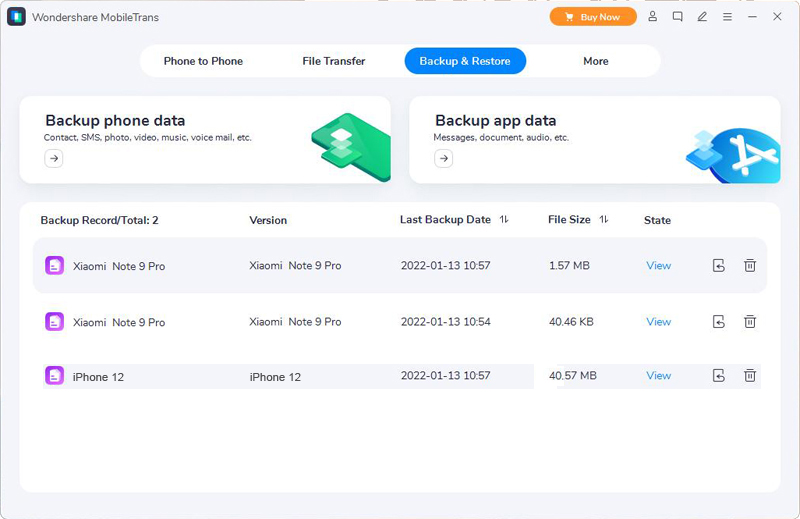Click the arrow under Backup phone data
The width and height of the screenshot is (800, 519).
(54, 158)
